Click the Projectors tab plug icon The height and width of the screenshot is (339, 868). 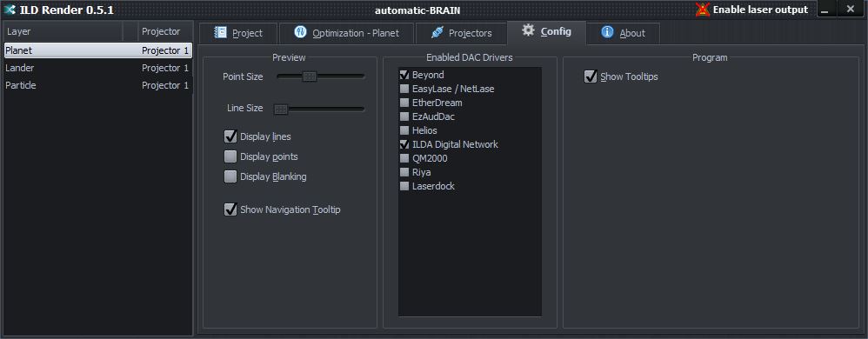pos(437,33)
